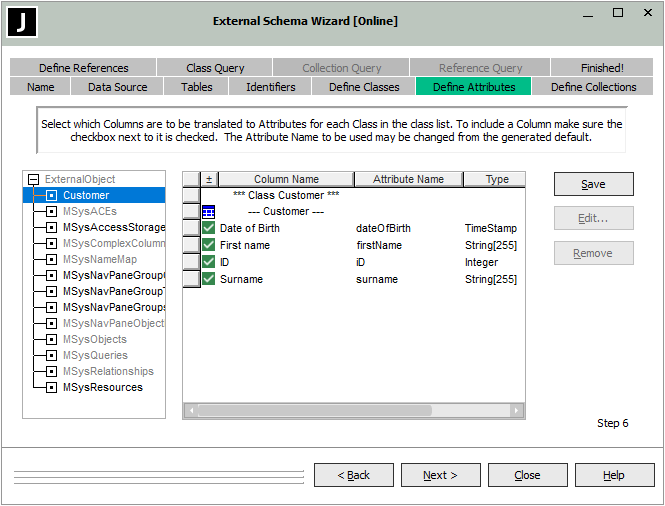Click the node icon next to MSysResources
665x506 pixels.
(51, 387)
